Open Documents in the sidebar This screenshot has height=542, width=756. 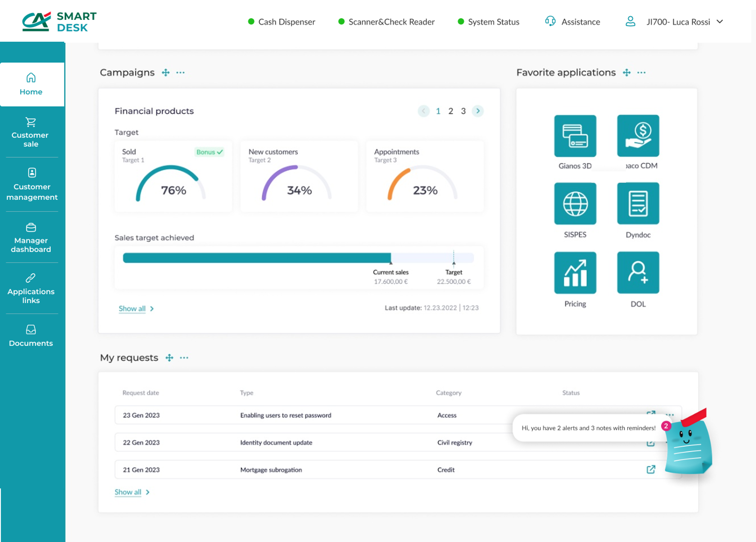pos(31,336)
